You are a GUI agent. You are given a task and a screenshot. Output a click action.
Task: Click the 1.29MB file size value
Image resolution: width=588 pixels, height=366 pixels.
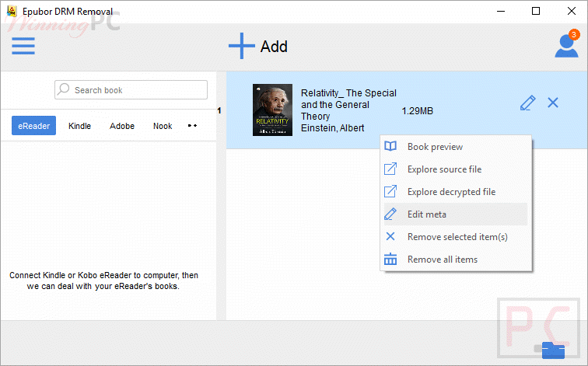click(x=417, y=111)
